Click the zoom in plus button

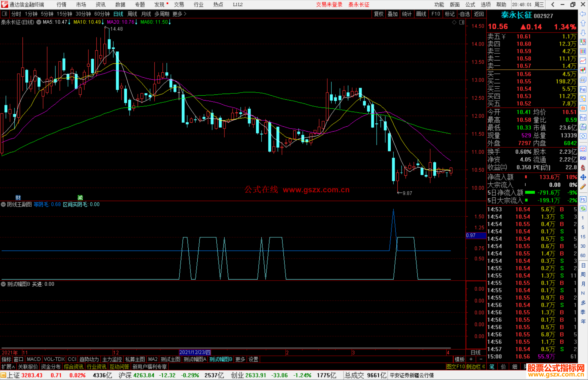(471, 359)
